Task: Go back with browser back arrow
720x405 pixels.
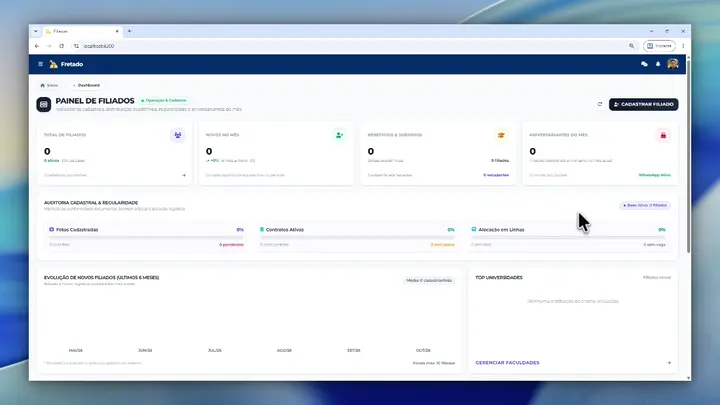Action: click(x=37, y=46)
